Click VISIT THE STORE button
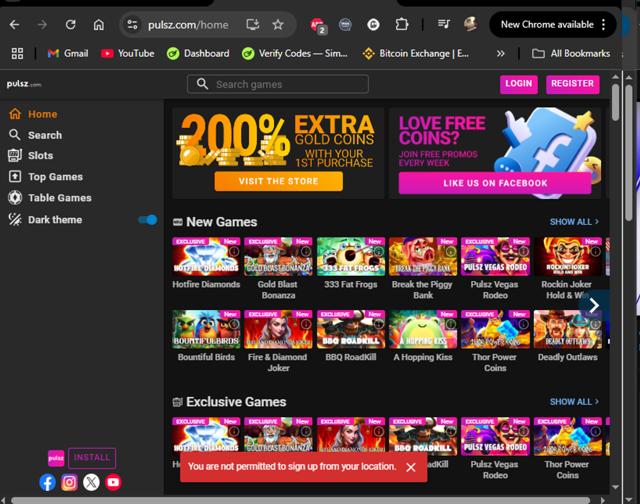The width and height of the screenshot is (640, 504). [279, 181]
